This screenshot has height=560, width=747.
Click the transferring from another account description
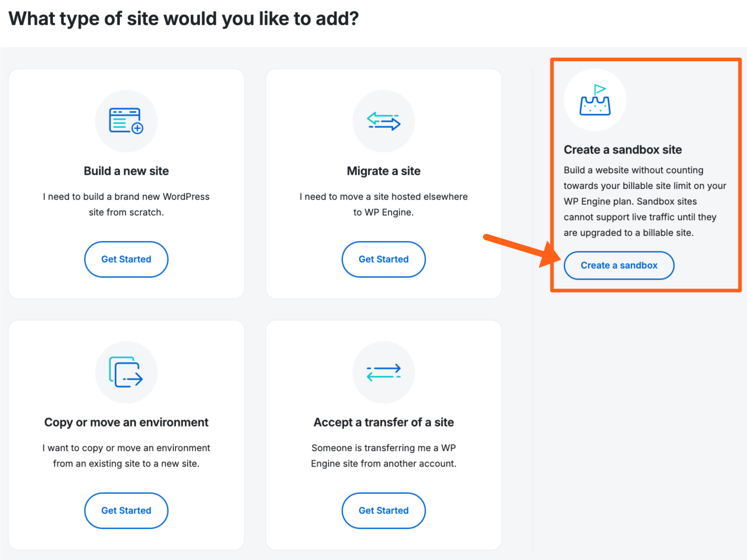pyautogui.click(x=384, y=456)
